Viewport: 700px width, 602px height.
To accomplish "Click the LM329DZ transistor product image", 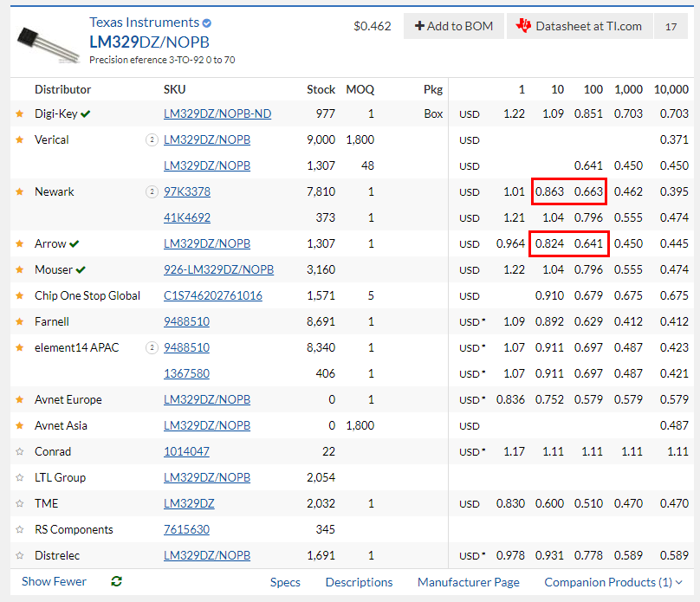I will 48,45.
